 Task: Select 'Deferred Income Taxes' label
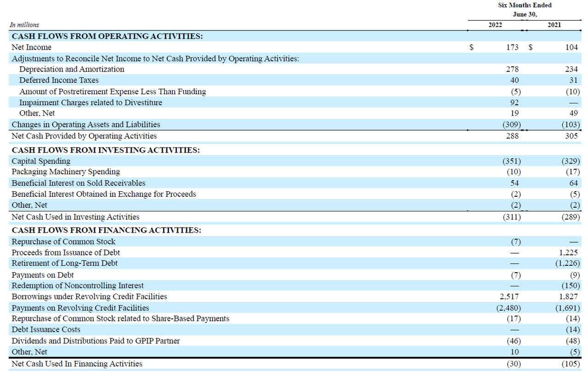[x=59, y=80]
